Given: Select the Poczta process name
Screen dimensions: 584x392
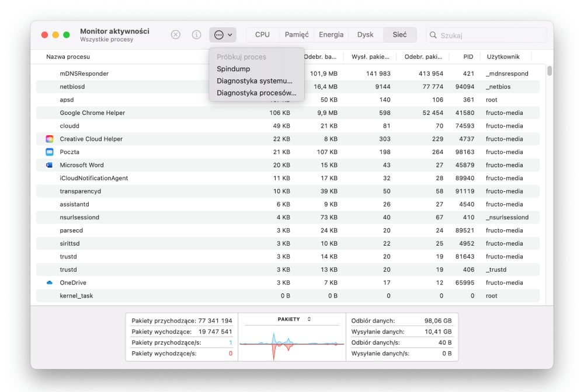Looking at the screenshot, I should point(69,152).
